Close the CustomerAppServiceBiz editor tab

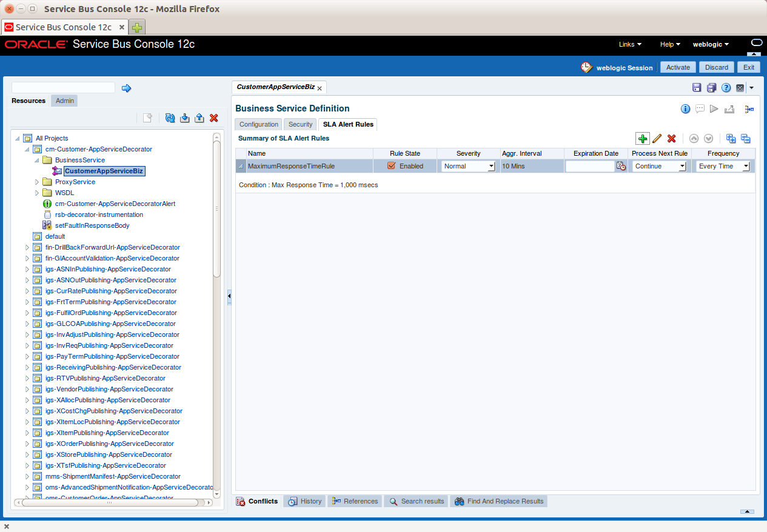[320, 88]
